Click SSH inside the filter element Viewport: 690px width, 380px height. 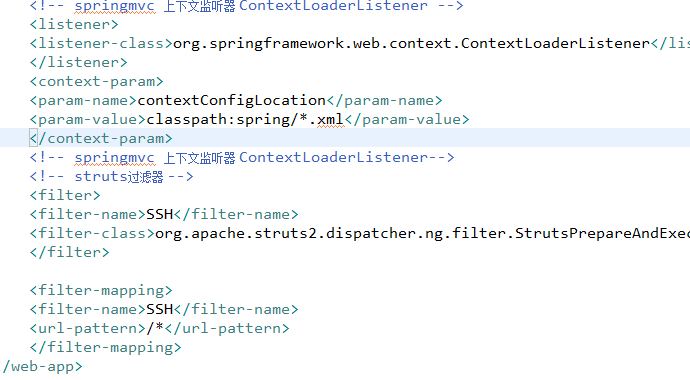pos(160,214)
